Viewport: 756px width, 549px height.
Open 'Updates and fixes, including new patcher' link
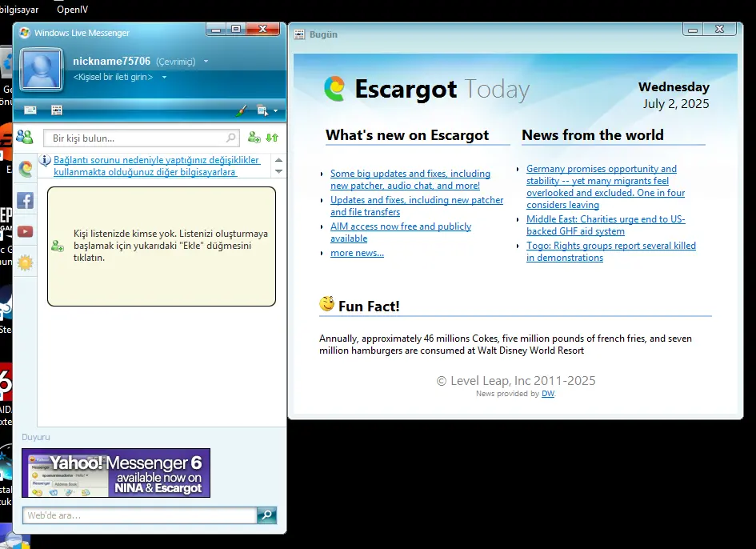417,206
